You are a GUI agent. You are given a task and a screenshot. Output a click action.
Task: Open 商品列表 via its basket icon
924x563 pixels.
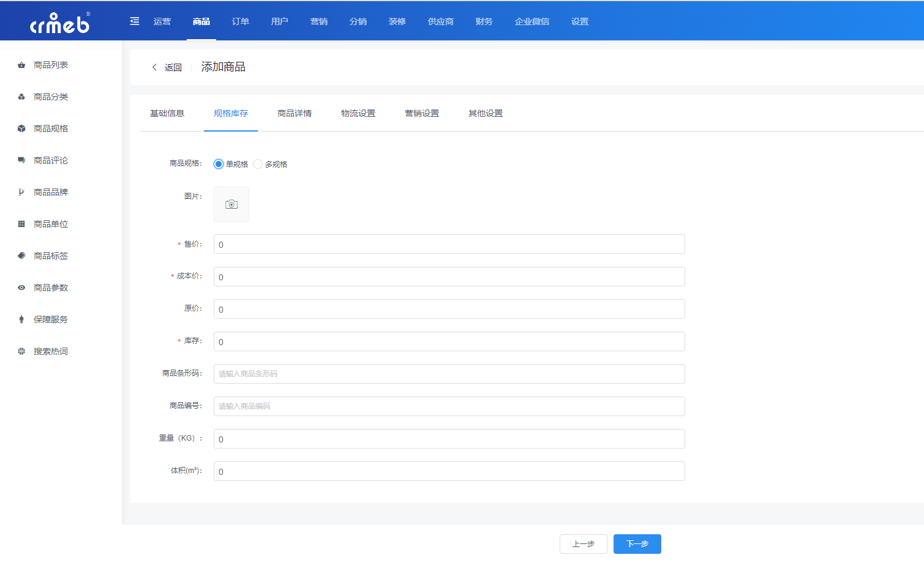point(21,65)
